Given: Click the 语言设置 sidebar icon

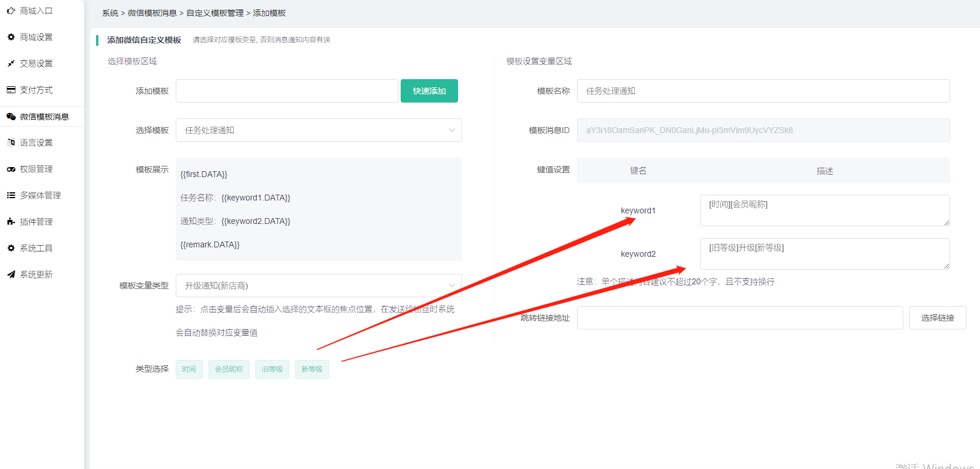Looking at the screenshot, I should [x=11, y=142].
